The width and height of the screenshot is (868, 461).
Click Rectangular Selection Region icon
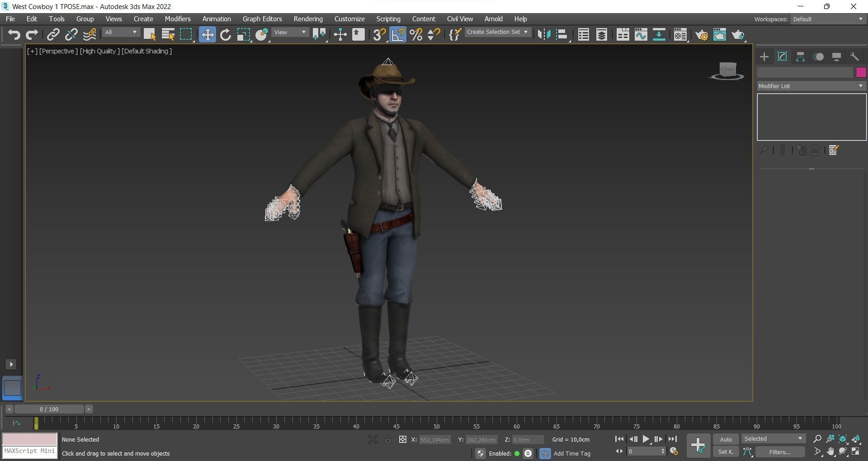point(186,35)
